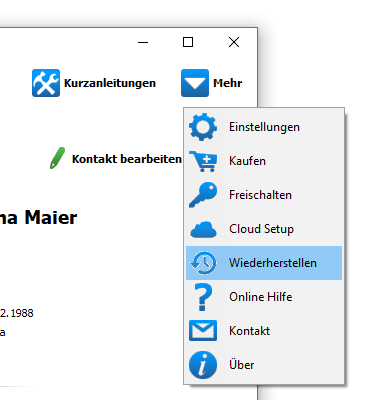This screenshot has height=400, width=371.
Task: Close the application window
Action: 234,42
